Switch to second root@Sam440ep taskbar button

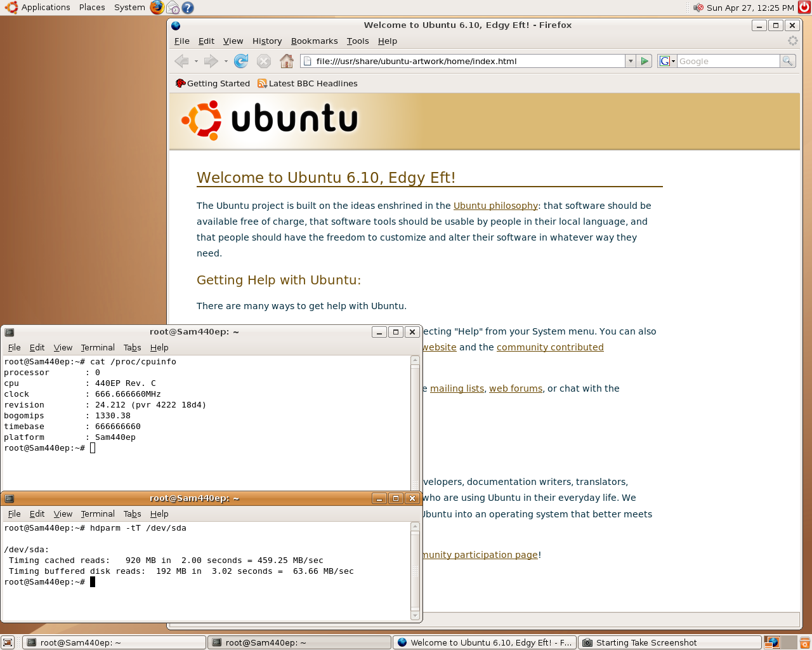click(299, 642)
